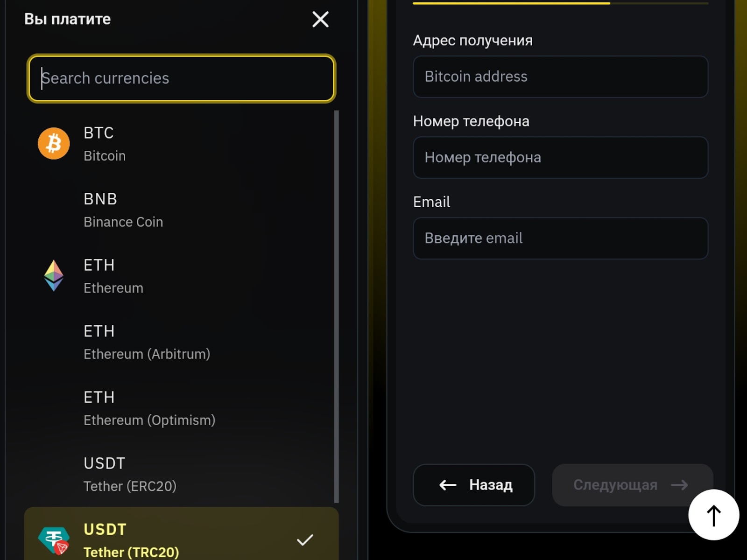Choose Ethereum (Arbitrum) currency option
Screen dimensions: 747x560
click(147, 342)
